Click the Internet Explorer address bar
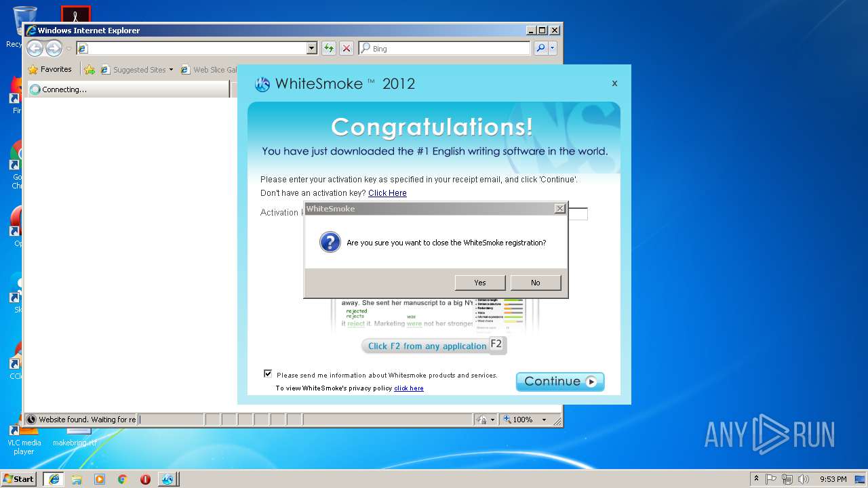Screen dimensions: 868x488 197,48
